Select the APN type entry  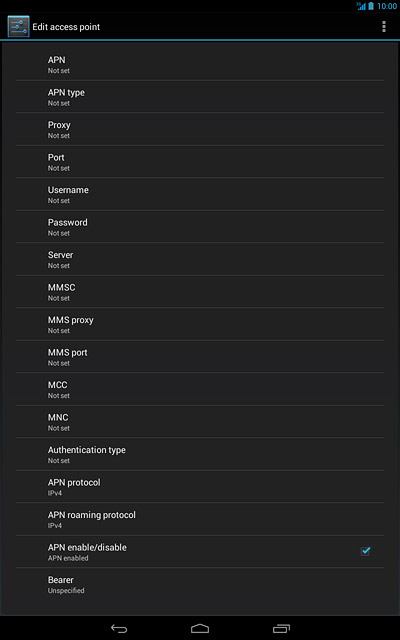(200, 97)
